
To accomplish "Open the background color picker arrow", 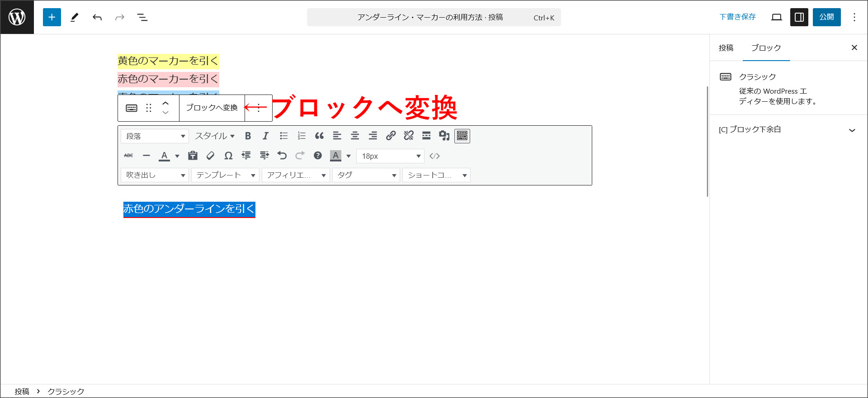I will coord(349,156).
